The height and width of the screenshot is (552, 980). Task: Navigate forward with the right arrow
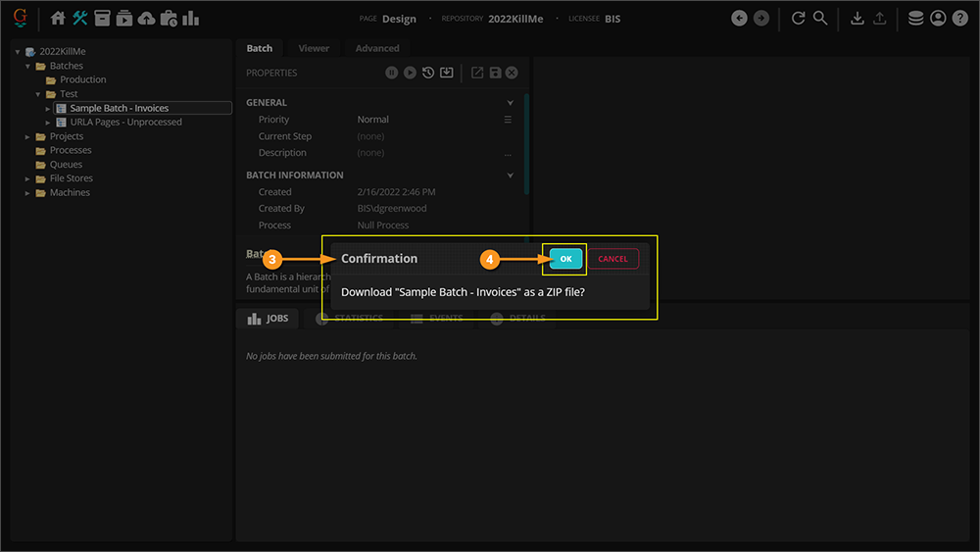click(x=761, y=18)
